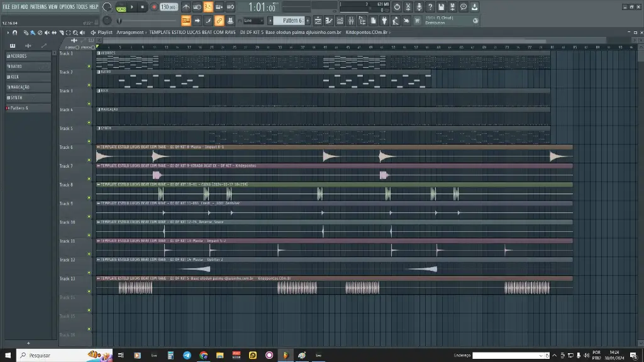Image resolution: width=644 pixels, height=362 pixels.
Task: Adjust the main pitch knob
Action: (107, 20)
